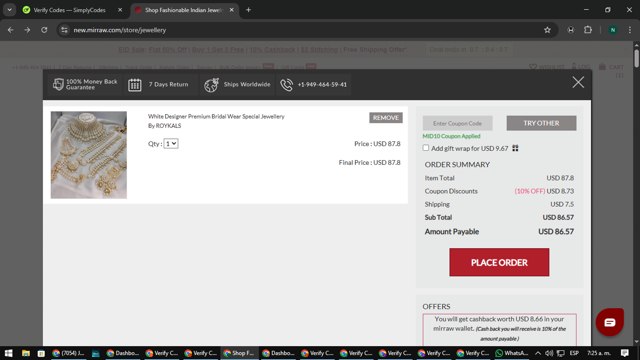Go back to previous page
Image resolution: width=640 pixels, height=360 pixels.
[11, 30]
